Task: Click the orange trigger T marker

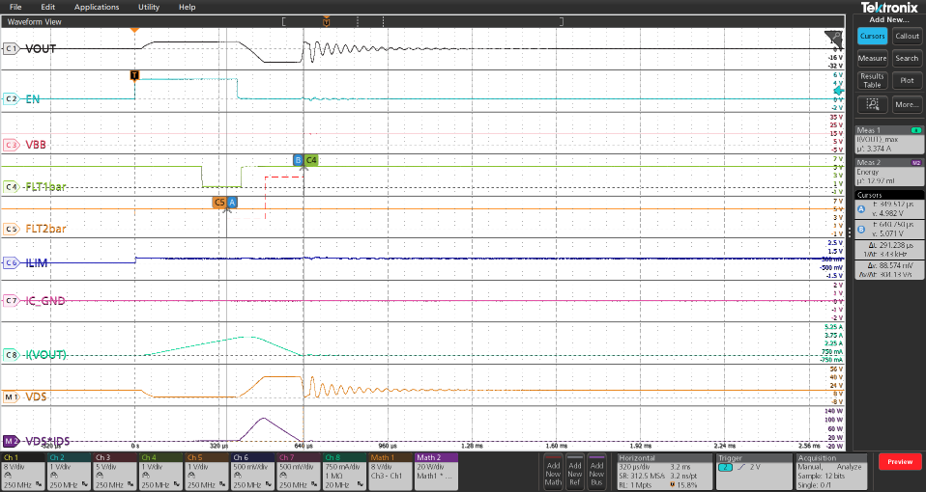Action: coord(135,75)
